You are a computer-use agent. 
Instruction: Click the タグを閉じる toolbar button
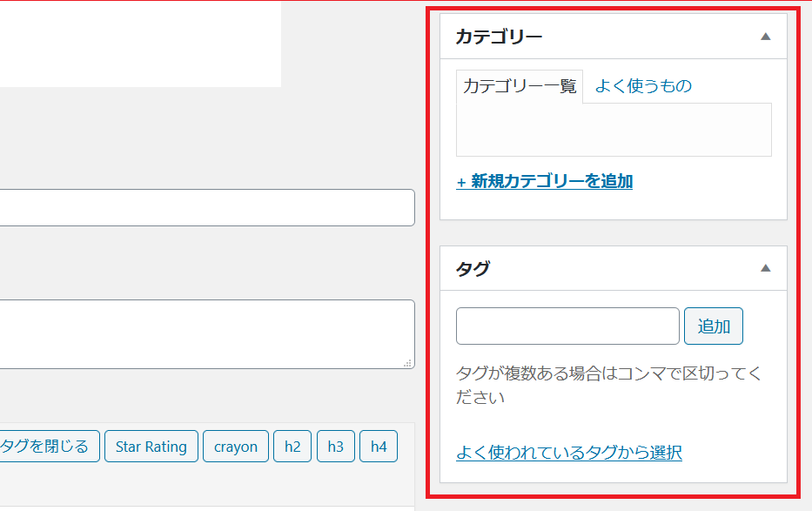[48, 447]
